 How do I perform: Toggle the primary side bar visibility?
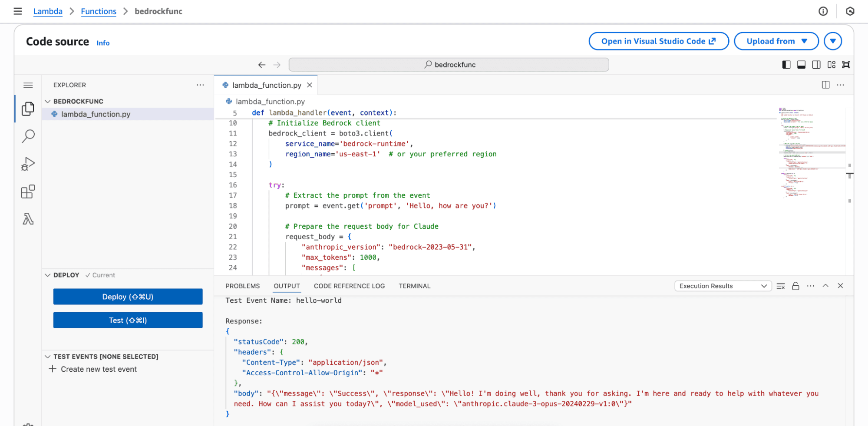pos(785,64)
